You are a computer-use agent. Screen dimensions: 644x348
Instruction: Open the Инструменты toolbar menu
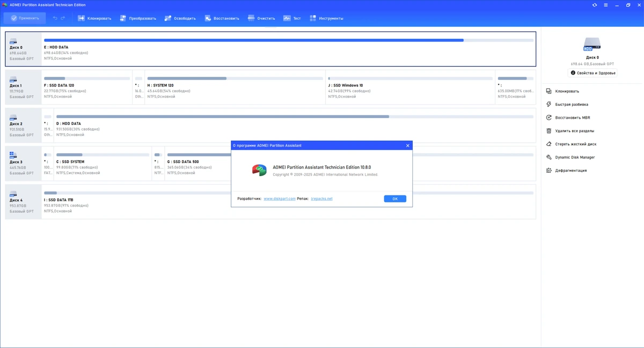pos(326,18)
